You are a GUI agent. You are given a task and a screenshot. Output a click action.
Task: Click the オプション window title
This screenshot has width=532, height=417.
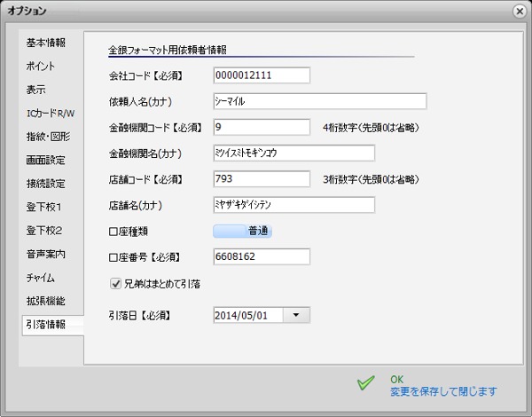pyautogui.click(x=27, y=11)
